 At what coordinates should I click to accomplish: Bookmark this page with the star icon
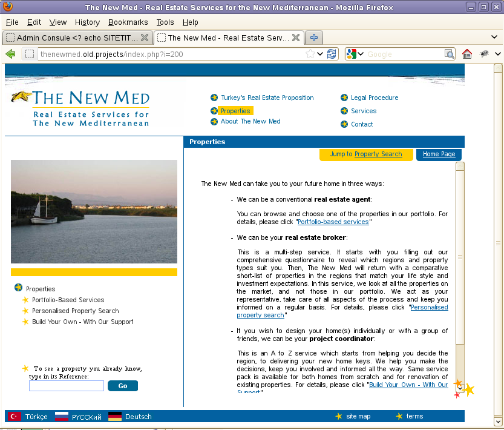click(x=310, y=54)
